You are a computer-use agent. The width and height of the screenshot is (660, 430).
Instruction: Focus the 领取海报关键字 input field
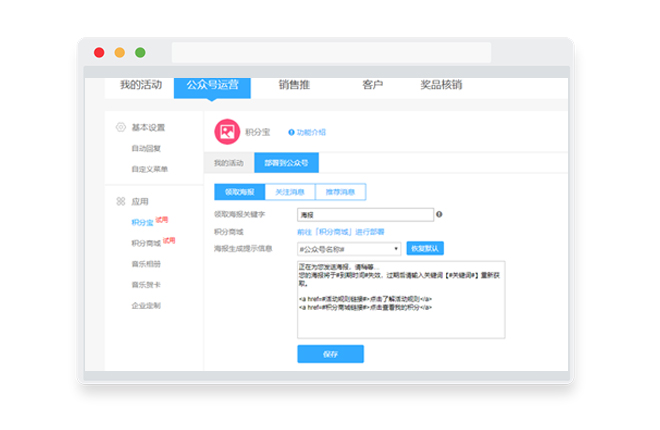[365, 215]
